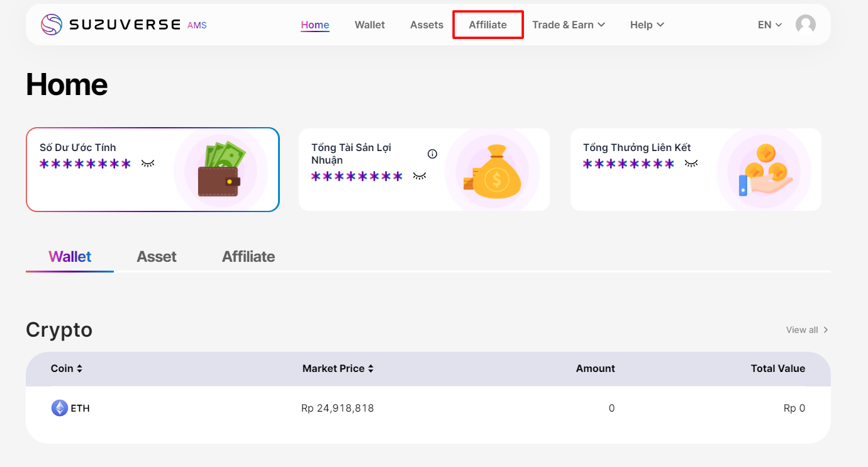Screen dimensions: 868x467
Task: Open the Help dropdown
Action: pyautogui.click(x=647, y=25)
